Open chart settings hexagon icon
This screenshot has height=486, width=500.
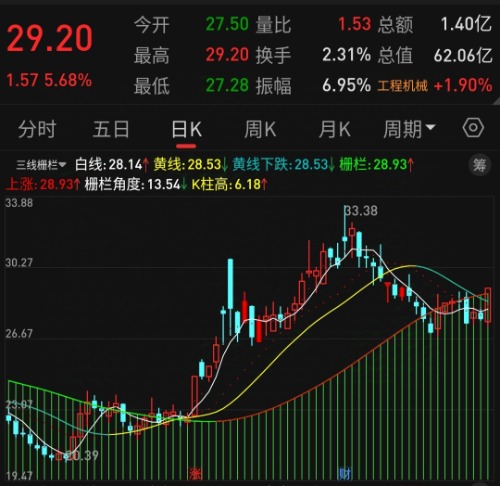pyautogui.click(x=473, y=128)
